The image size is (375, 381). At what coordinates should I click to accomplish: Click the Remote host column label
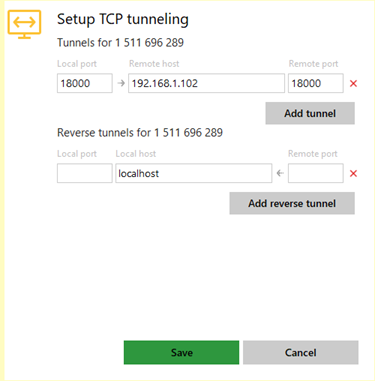click(154, 64)
